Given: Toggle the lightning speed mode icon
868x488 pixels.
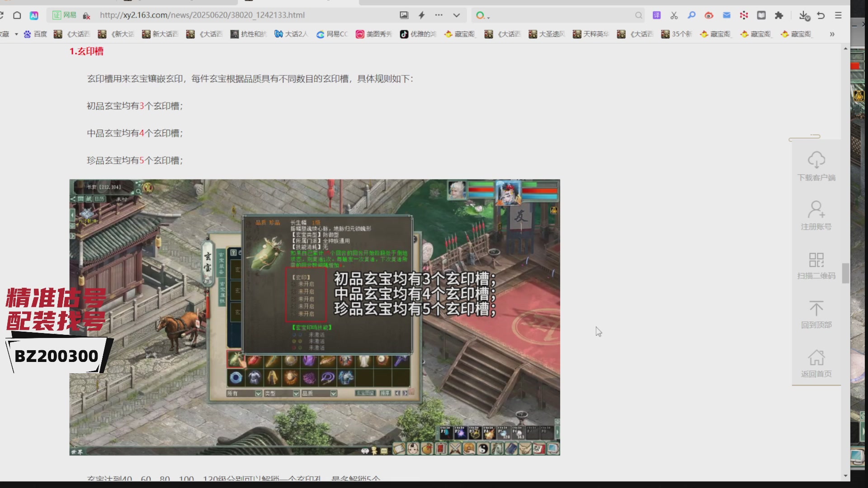Looking at the screenshot, I should pos(422,15).
